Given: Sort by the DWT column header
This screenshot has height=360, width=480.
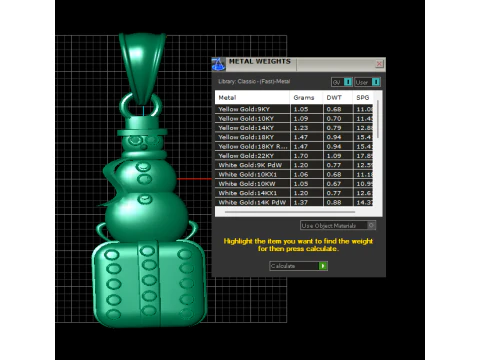Looking at the screenshot, I should [337, 97].
